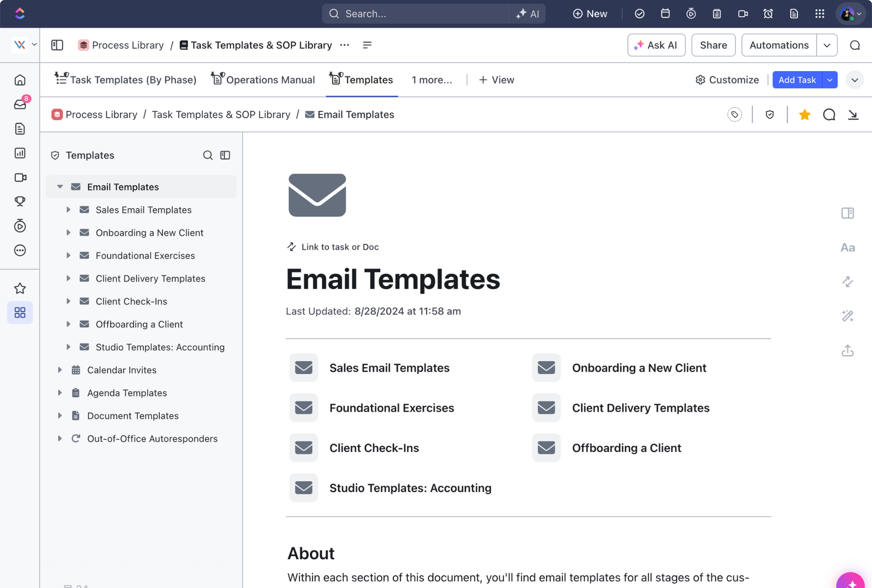
Task: Open the tags icon in doc header
Action: pyautogui.click(x=735, y=115)
